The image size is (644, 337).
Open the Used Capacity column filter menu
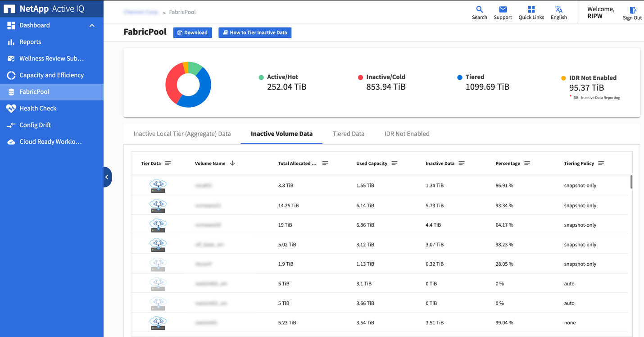(394, 164)
